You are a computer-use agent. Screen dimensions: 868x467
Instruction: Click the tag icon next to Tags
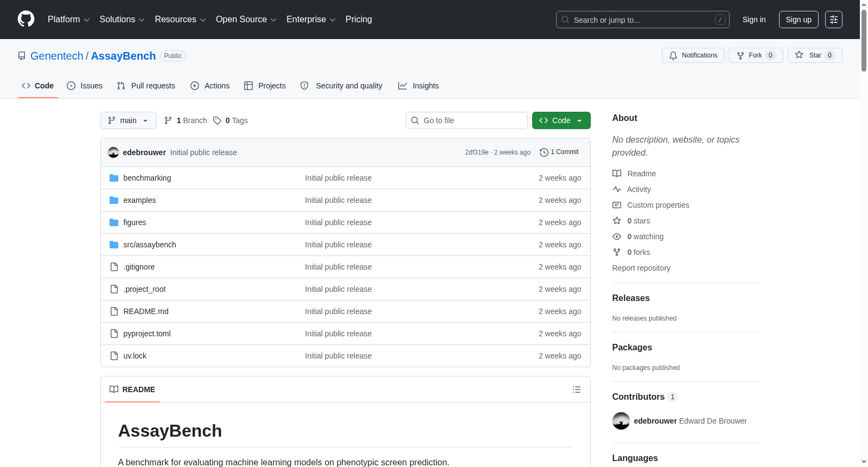coord(217,120)
